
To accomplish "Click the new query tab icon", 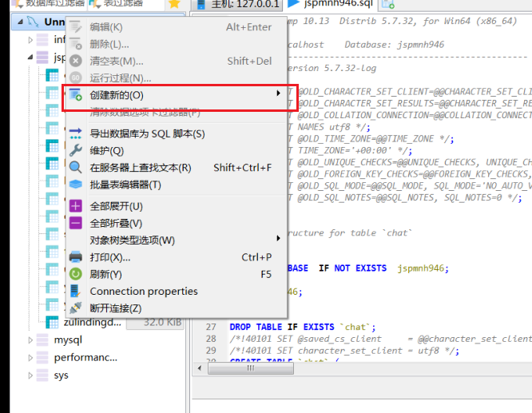I will (x=387, y=4).
